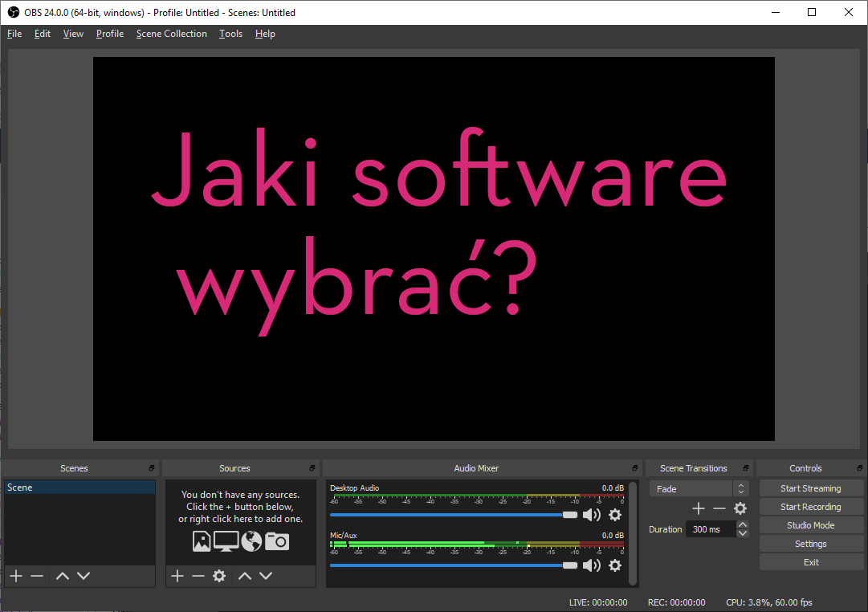Viewport: 868px width, 612px height.
Task: Click the Audio Mixer scrollbar
Action: click(x=633, y=533)
